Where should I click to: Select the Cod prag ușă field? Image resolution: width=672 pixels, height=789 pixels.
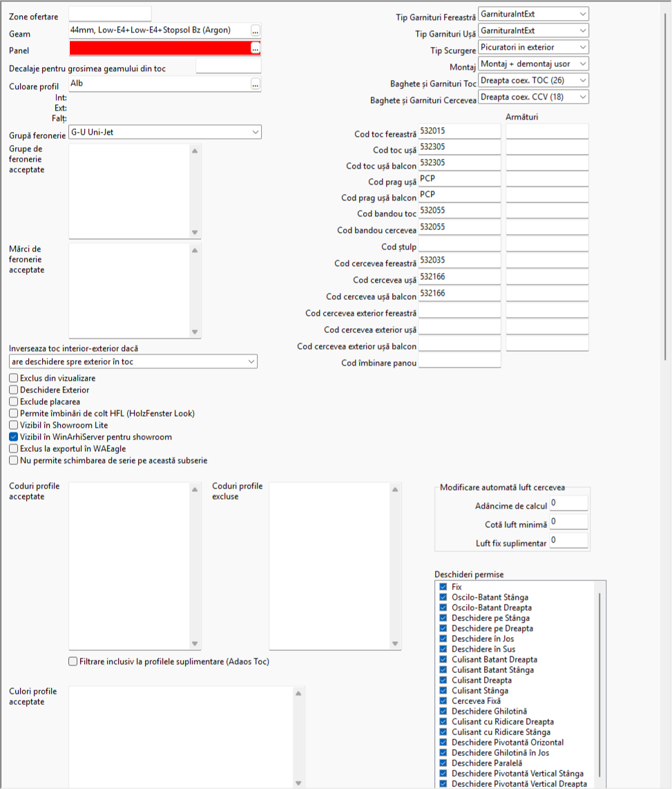459,179
